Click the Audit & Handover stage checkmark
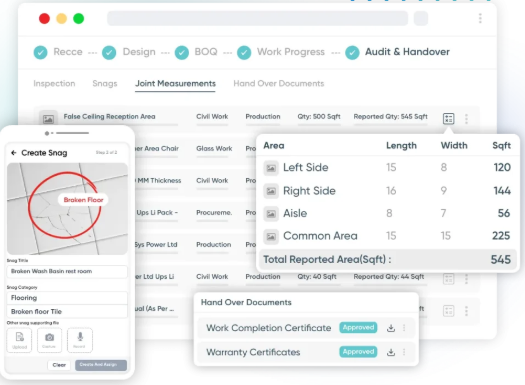525x385 pixels. (x=352, y=53)
